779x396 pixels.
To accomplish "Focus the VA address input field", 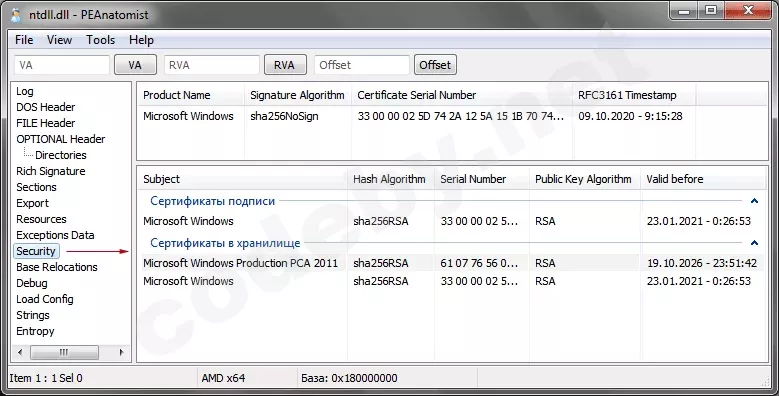I will click(62, 65).
